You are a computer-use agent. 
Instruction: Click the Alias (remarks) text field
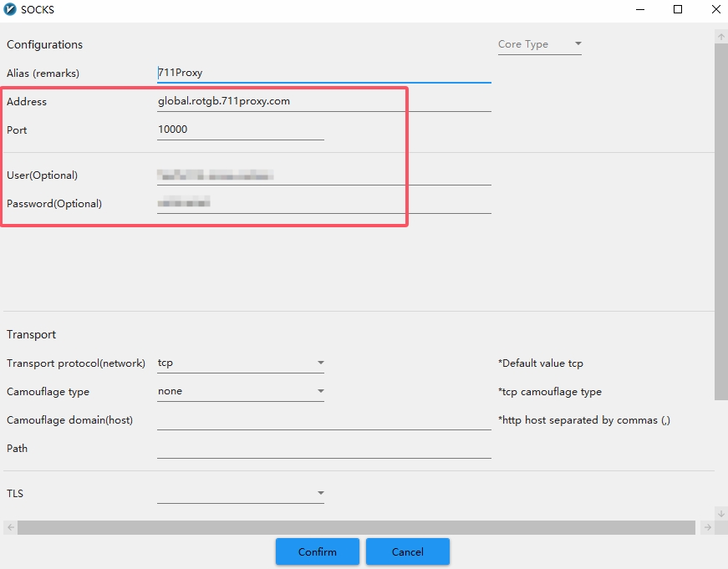click(x=323, y=73)
